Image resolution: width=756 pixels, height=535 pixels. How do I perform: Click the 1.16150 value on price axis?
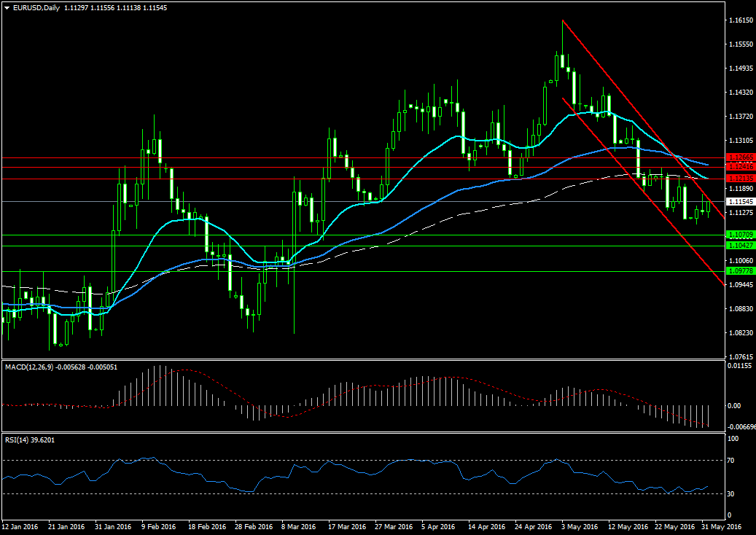coord(740,20)
